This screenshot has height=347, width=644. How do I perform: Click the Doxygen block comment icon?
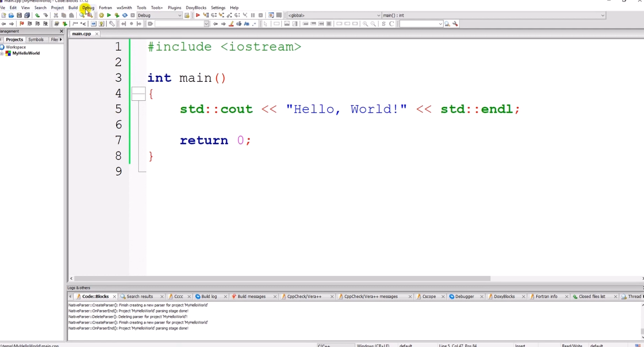[75, 24]
